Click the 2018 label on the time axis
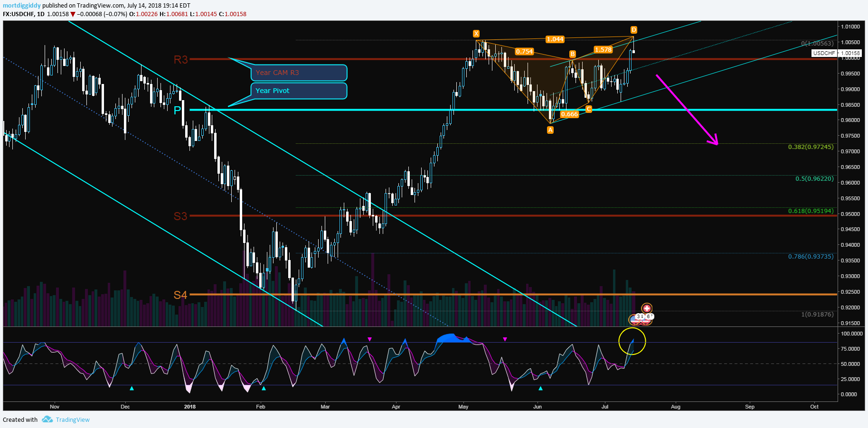The image size is (868, 428). pos(190,407)
